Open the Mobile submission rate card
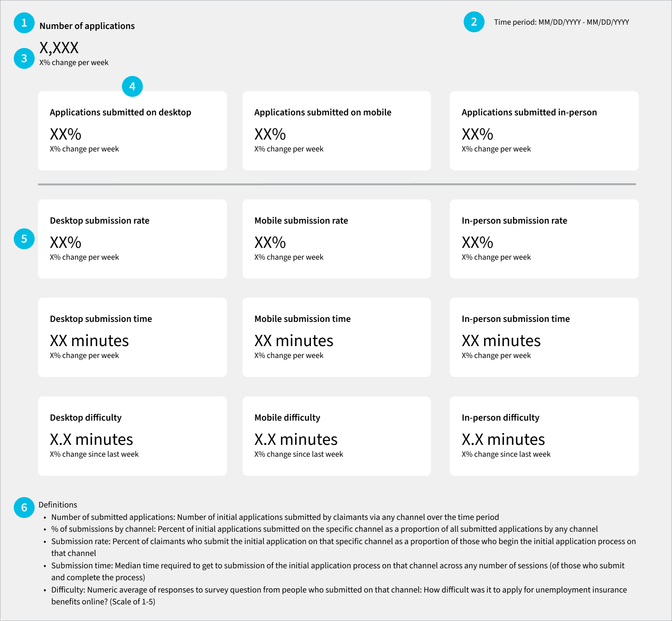This screenshot has height=621, width=672. pos(336,239)
